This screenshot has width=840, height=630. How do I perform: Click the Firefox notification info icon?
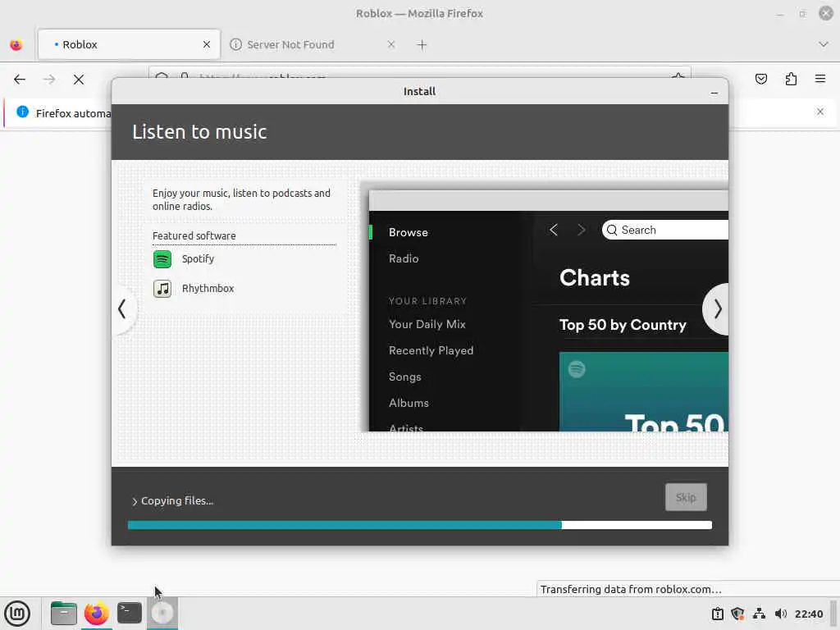[x=22, y=112]
